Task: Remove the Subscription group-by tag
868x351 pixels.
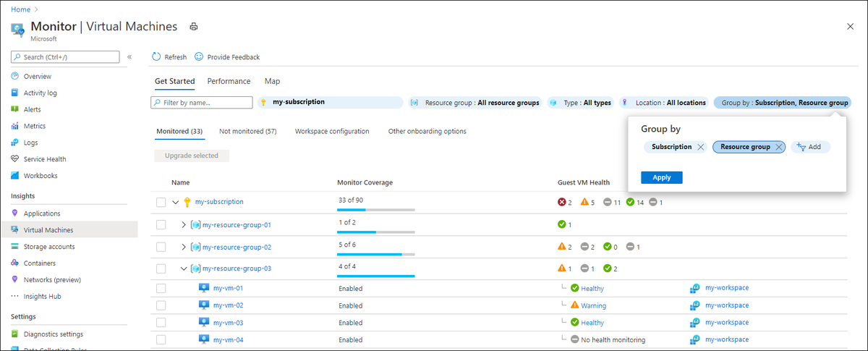Action: click(700, 147)
